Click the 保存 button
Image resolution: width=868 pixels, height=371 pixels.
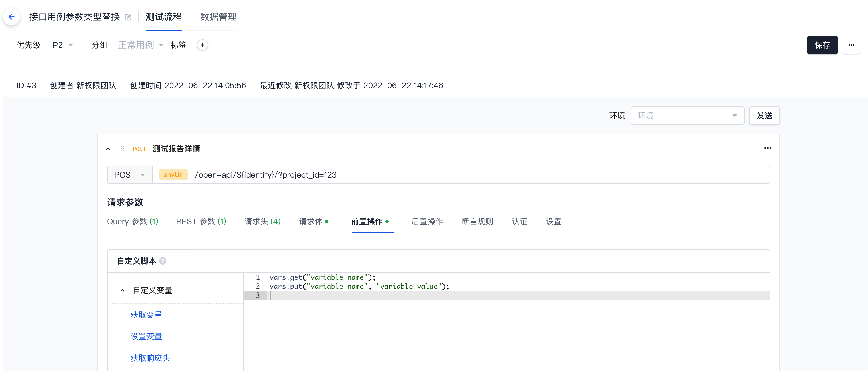tap(822, 45)
